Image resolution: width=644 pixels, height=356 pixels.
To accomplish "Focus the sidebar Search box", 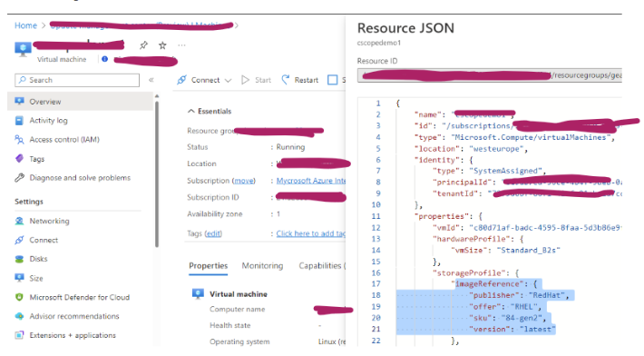I will click(77, 80).
